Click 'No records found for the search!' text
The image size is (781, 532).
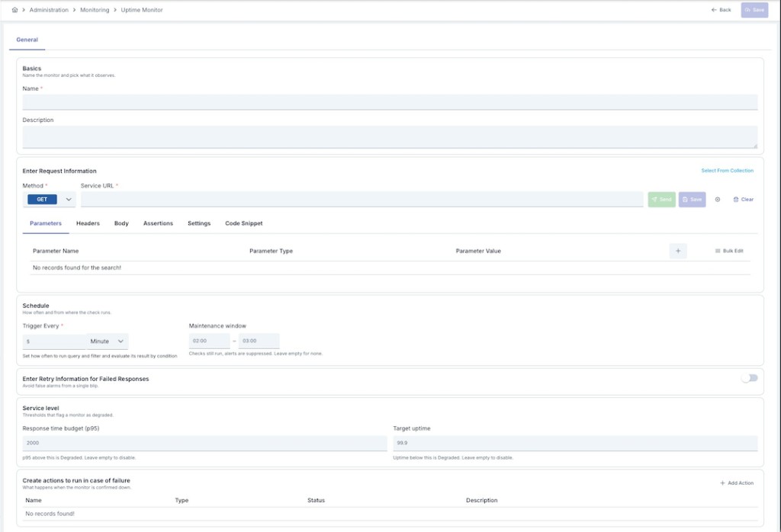(x=77, y=268)
